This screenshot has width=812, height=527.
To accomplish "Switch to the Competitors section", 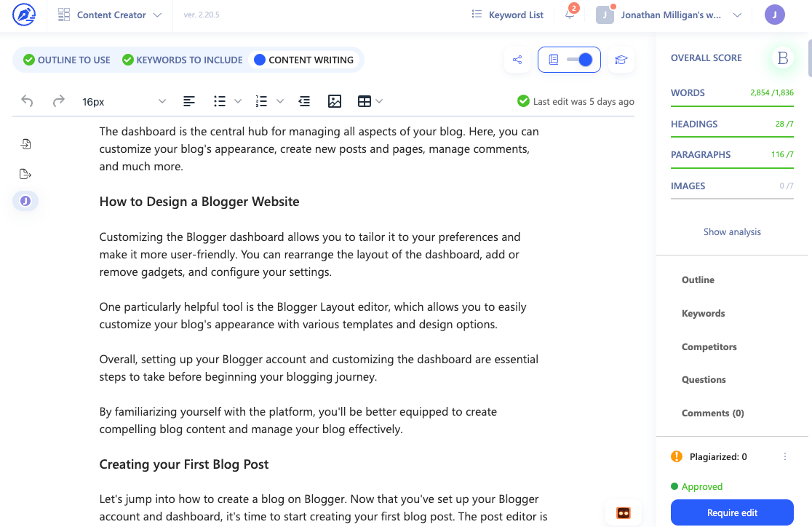I will tap(709, 346).
